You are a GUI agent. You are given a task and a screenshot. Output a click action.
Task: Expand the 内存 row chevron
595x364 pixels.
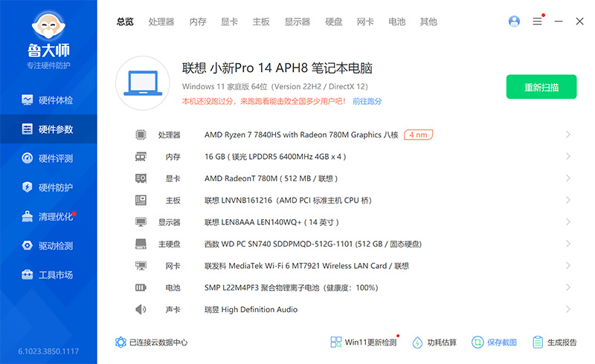click(568, 156)
